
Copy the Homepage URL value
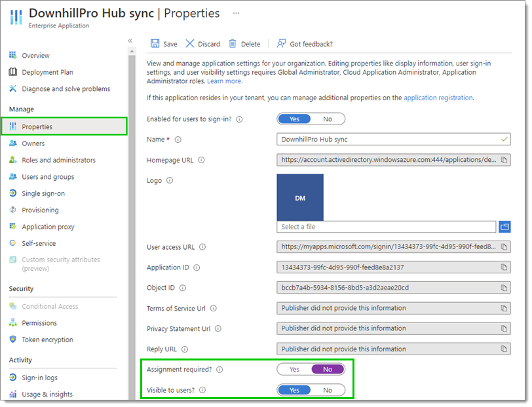(x=504, y=160)
